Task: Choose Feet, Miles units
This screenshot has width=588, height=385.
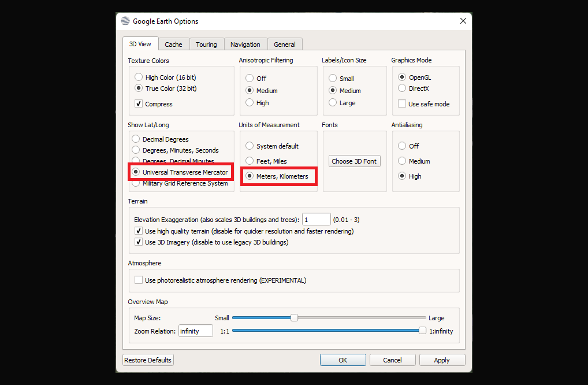Action: [250, 161]
